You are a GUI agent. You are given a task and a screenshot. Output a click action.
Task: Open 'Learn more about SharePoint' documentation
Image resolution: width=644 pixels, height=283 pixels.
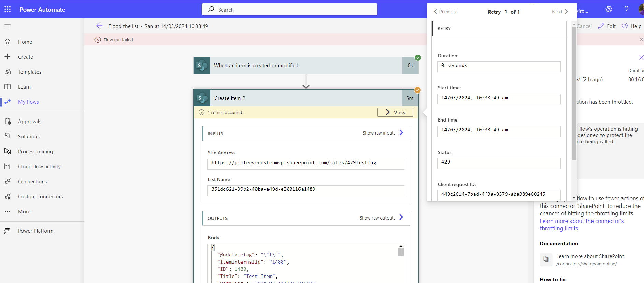(590, 256)
